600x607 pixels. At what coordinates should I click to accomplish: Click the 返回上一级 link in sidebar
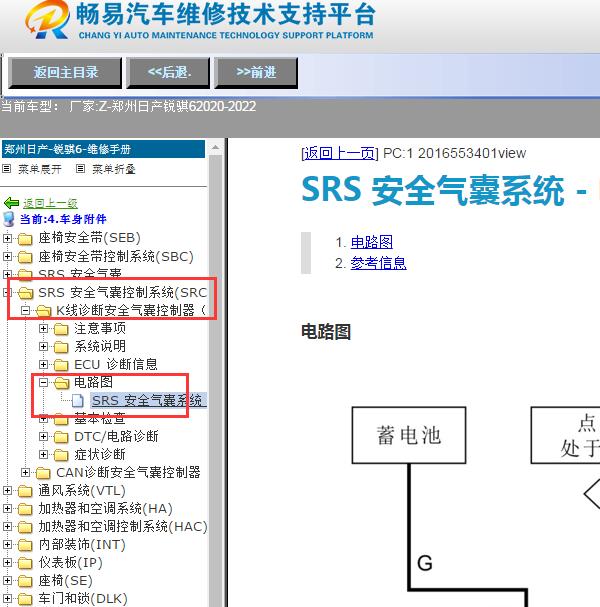pyautogui.click(x=50, y=203)
